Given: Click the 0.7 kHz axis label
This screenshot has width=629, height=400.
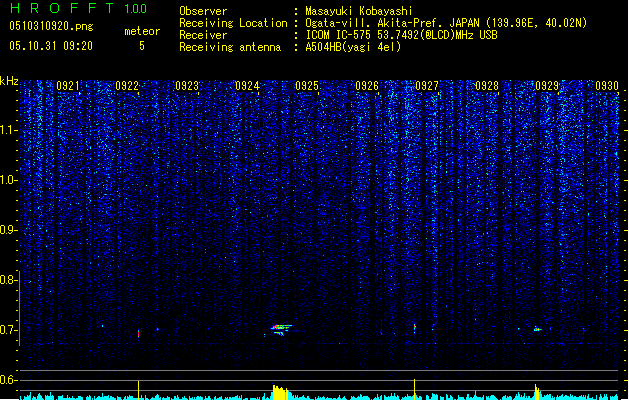Looking at the screenshot, I should pyautogui.click(x=9, y=330).
